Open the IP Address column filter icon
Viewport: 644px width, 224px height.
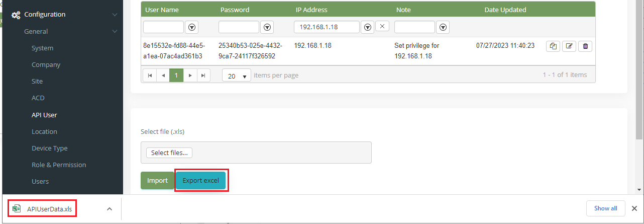pos(368,27)
